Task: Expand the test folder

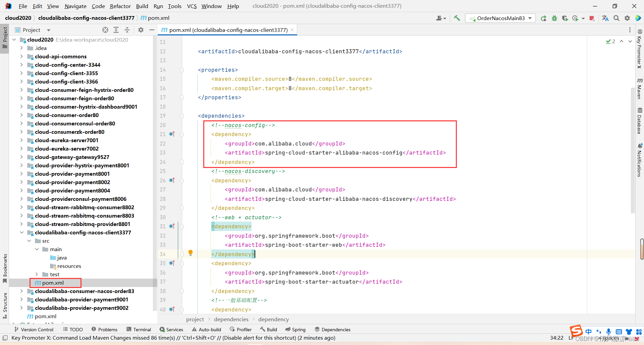Action: 37,274
